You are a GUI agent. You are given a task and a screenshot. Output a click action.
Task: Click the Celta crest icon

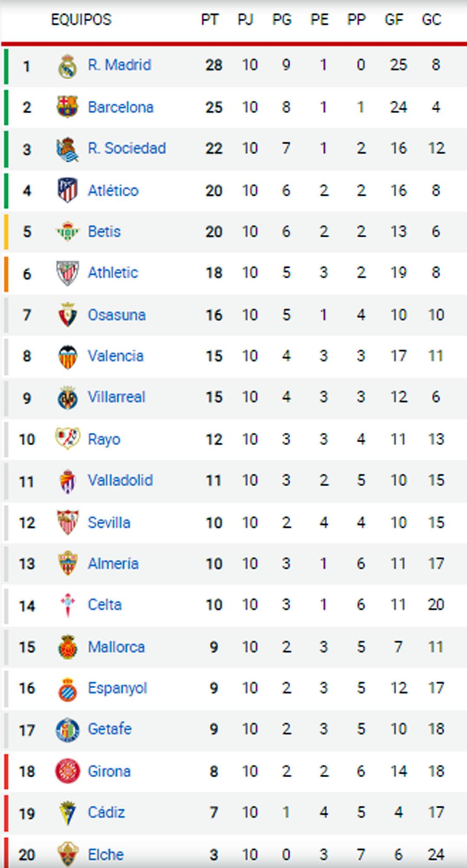click(67, 605)
